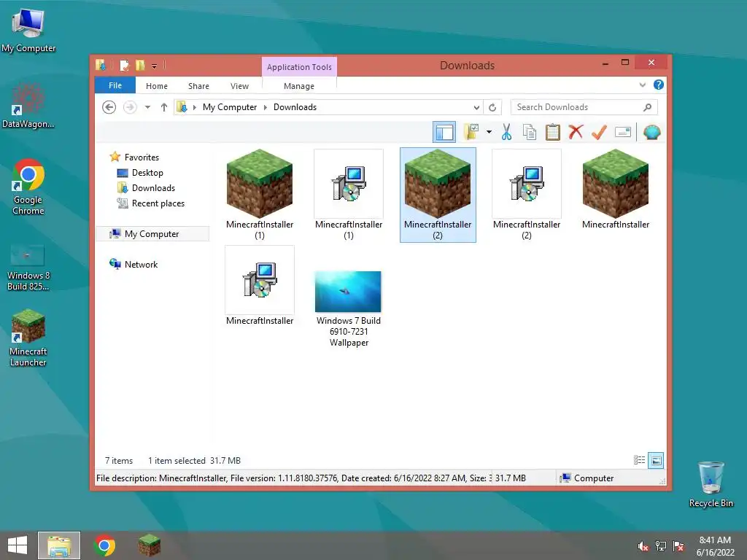Click Windows 8 Build 825 desktop icon

pos(28,268)
